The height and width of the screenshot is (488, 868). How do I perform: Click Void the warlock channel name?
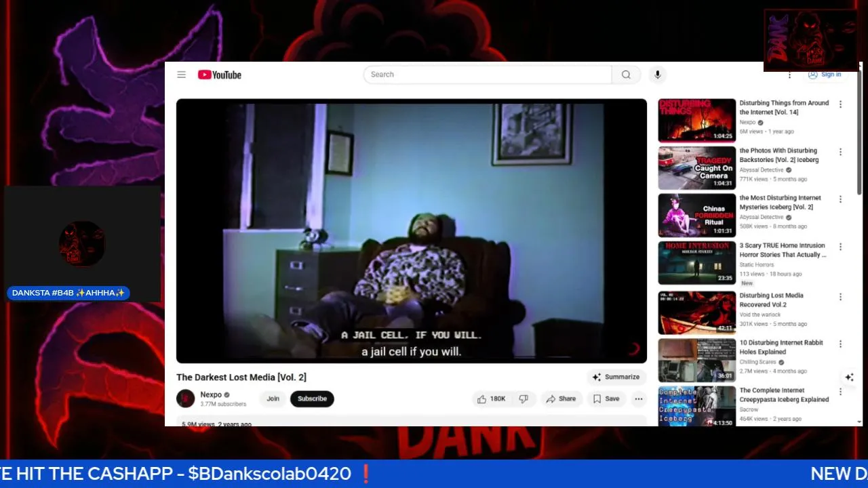759,314
